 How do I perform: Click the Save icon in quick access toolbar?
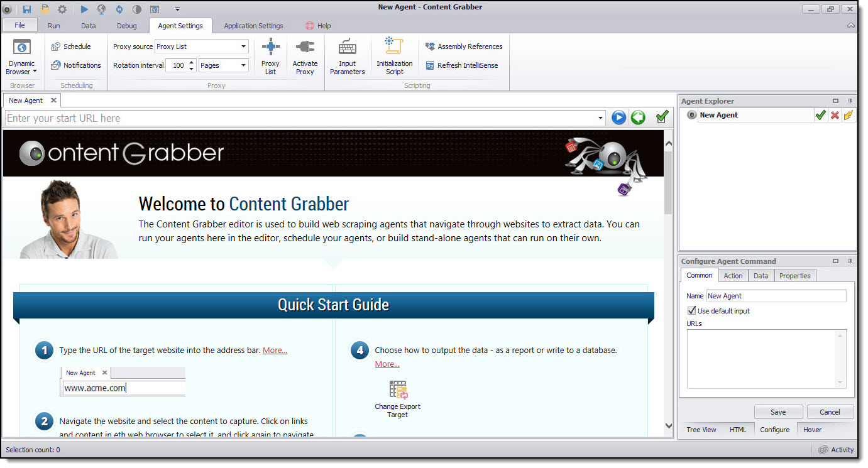27,9
